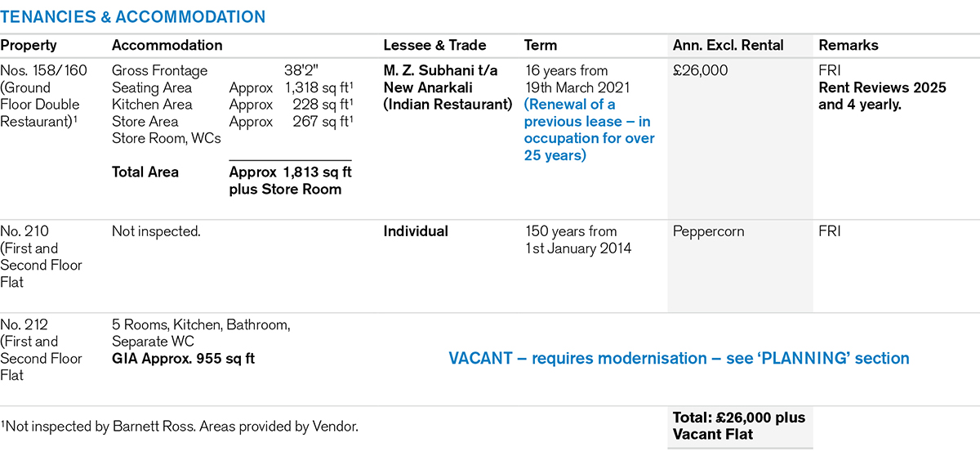Select 'GIA Approx. 955 sq ft' text
The height and width of the screenshot is (456, 980).
tap(183, 358)
